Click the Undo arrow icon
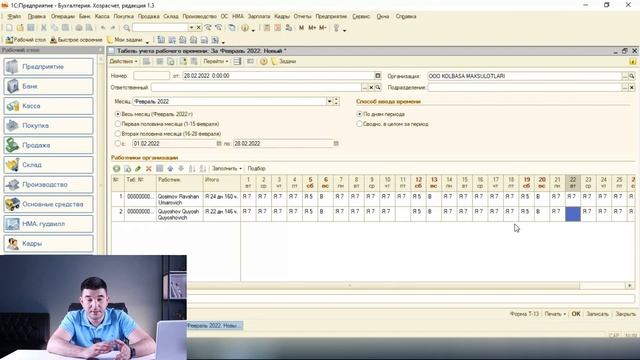This screenshot has height=360, width=640. click(x=103, y=28)
